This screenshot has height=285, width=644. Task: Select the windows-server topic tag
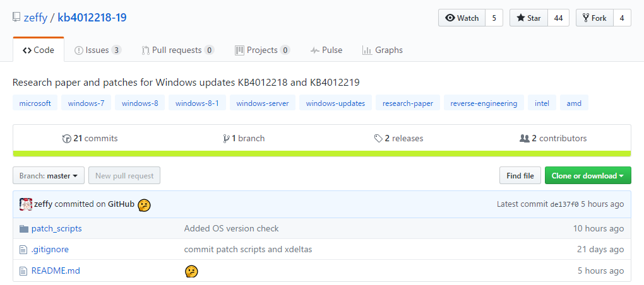coord(263,103)
